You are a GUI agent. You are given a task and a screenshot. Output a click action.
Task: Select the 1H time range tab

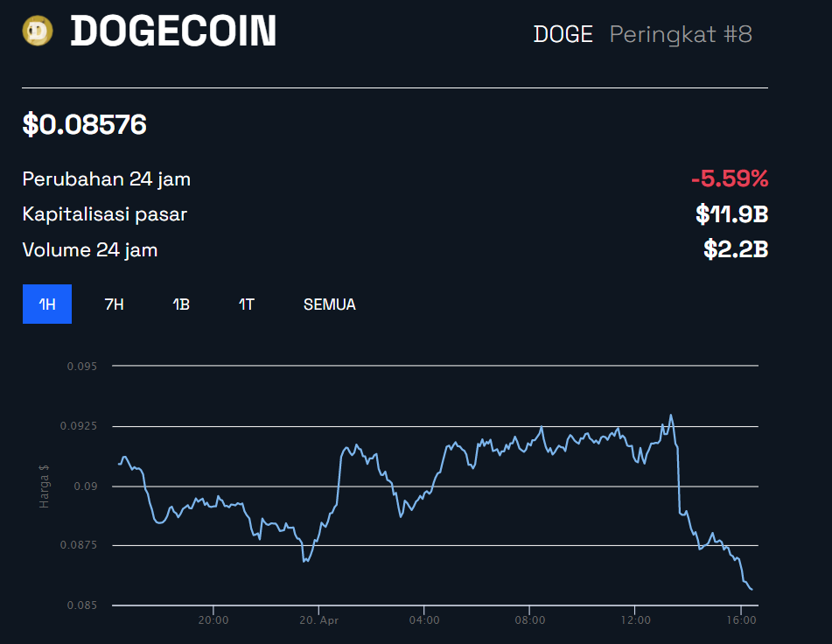(47, 304)
